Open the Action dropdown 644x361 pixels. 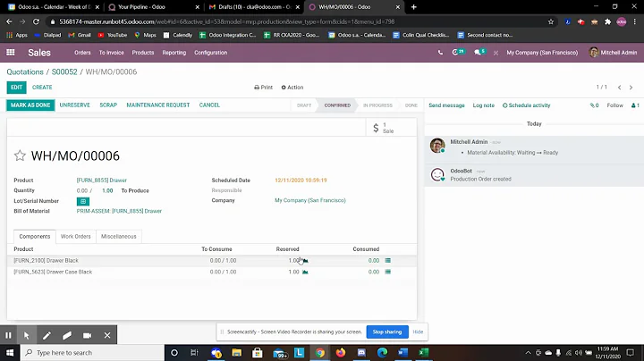tap(292, 88)
